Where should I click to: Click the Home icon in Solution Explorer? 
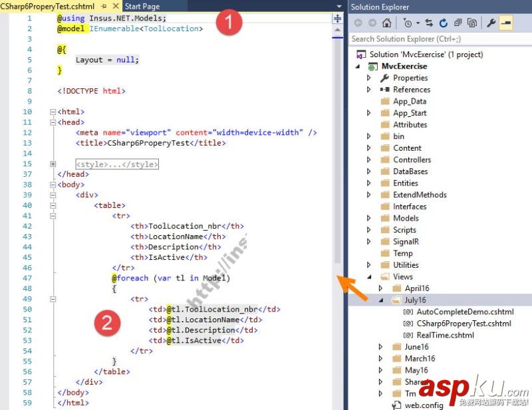coord(387,22)
